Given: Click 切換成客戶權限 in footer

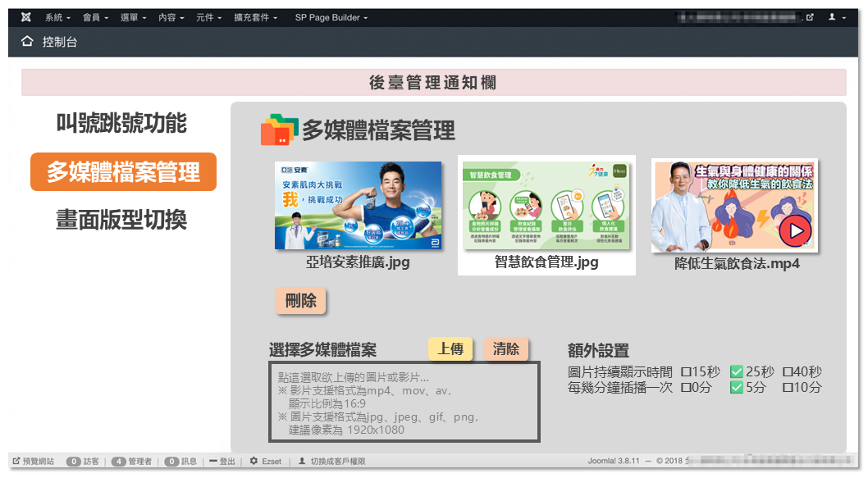Looking at the screenshot, I should pyautogui.click(x=338, y=462).
